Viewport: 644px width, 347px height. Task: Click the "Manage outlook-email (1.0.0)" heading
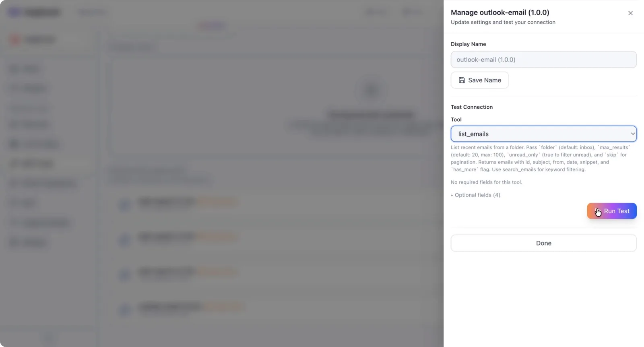pyautogui.click(x=500, y=12)
